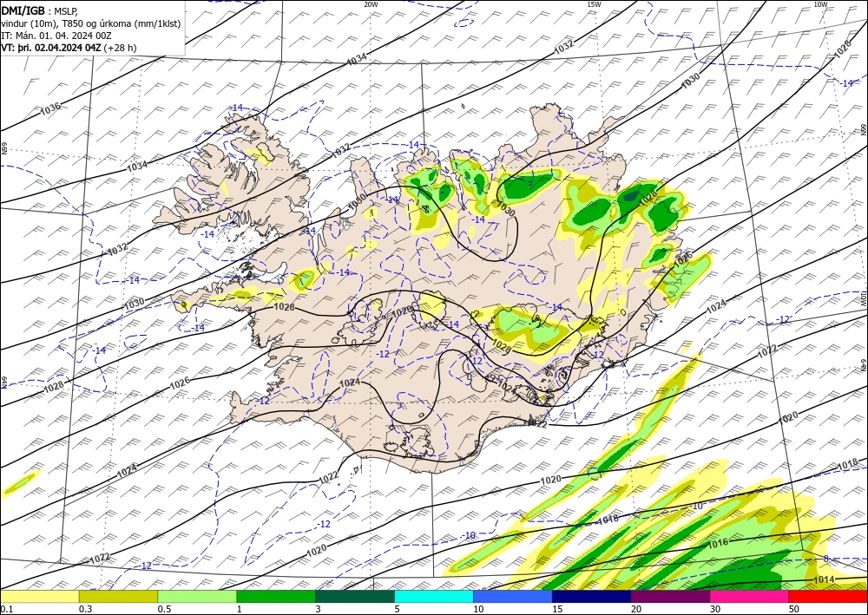The width and height of the screenshot is (868, 615).
Task: Pick the dark green 3–5 legend swatch
Action: [355, 597]
